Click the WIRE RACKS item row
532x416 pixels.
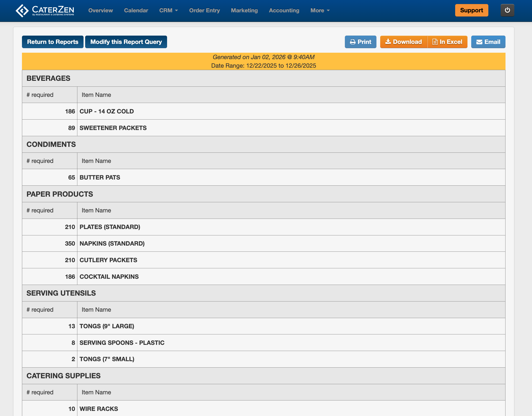point(99,409)
